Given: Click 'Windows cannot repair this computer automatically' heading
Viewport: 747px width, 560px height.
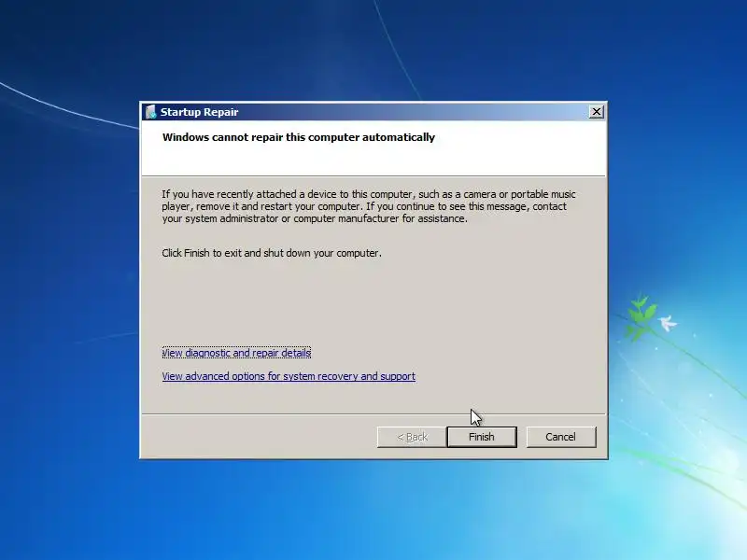Looking at the screenshot, I should click(x=298, y=137).
